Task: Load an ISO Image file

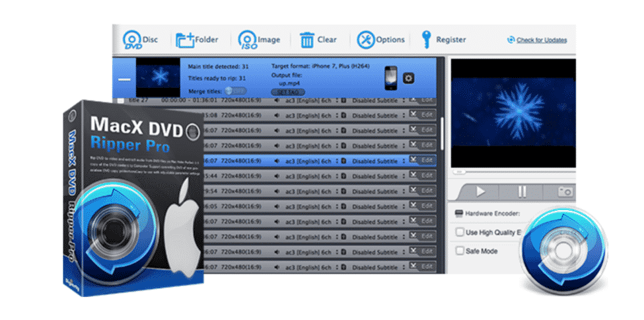Action: tap(259, 40)
